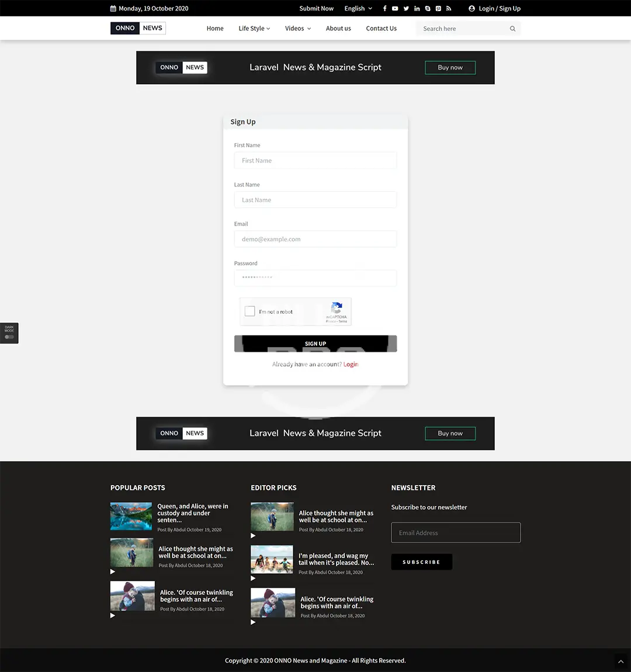Expand the Life Style menu

pyautogui.click(x=254, y=29)
